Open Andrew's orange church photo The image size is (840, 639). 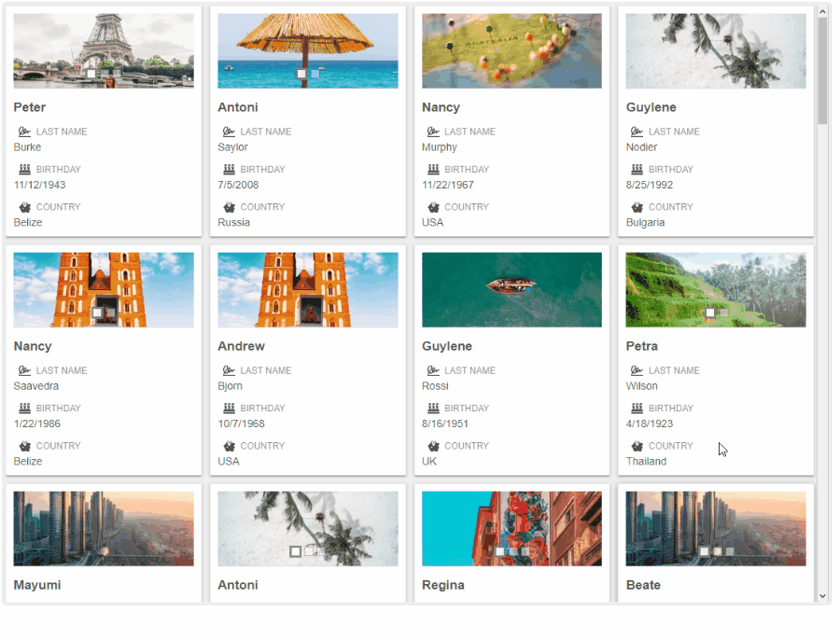(x=308, y=290)
